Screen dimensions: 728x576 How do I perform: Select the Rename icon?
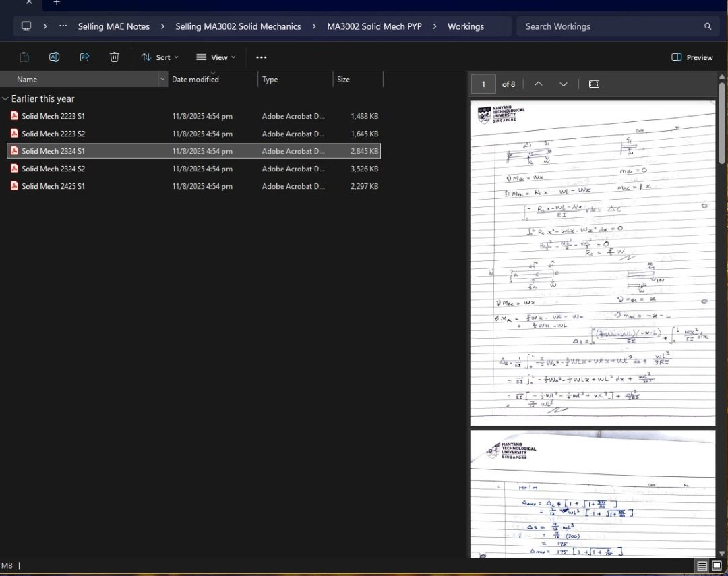point(54,57)
